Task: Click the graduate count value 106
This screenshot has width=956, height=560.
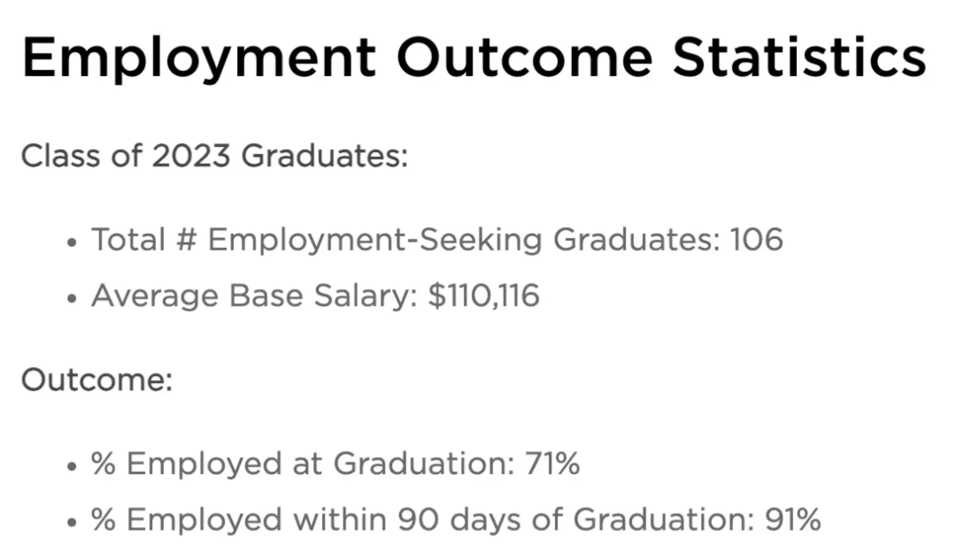Action: tap(756, 239)
